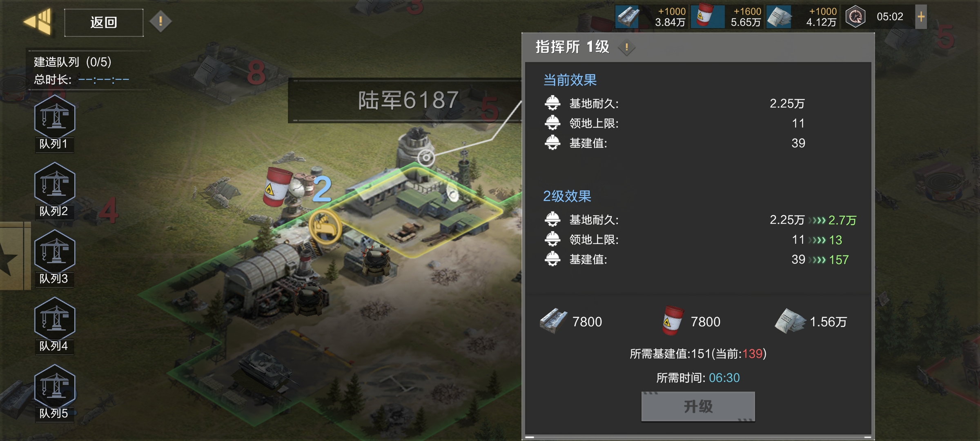Viewport: 980px width, 441px height.
Task: Open info icon next to 指挥所 1级
Action: pyautogui.click(x=627, y=47)
